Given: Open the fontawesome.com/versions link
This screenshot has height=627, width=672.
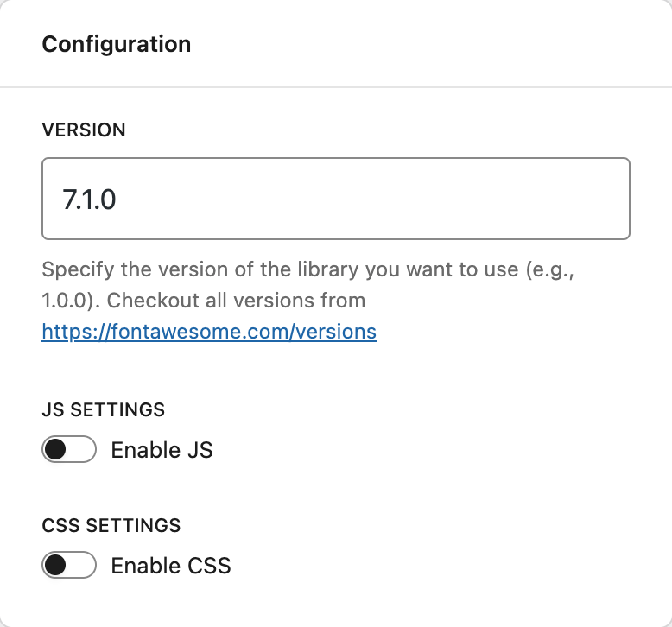Looking at the screenshot, I should tap(209, 332).
